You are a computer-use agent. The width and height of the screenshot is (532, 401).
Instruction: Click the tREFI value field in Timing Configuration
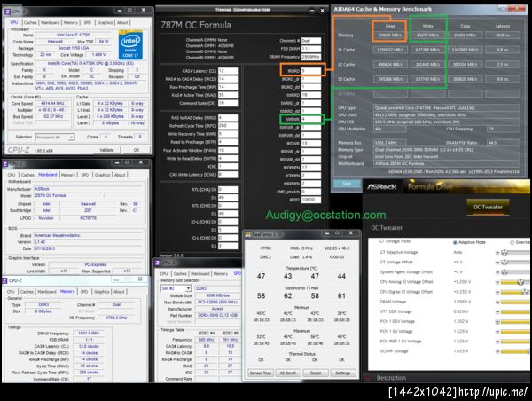pyautogui.click(x=311, y=200)
